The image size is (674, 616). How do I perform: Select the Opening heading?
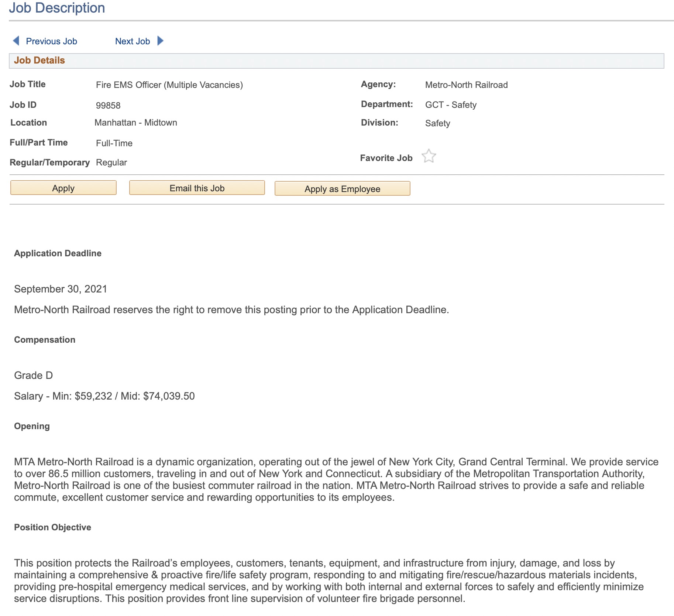[32, 426]
